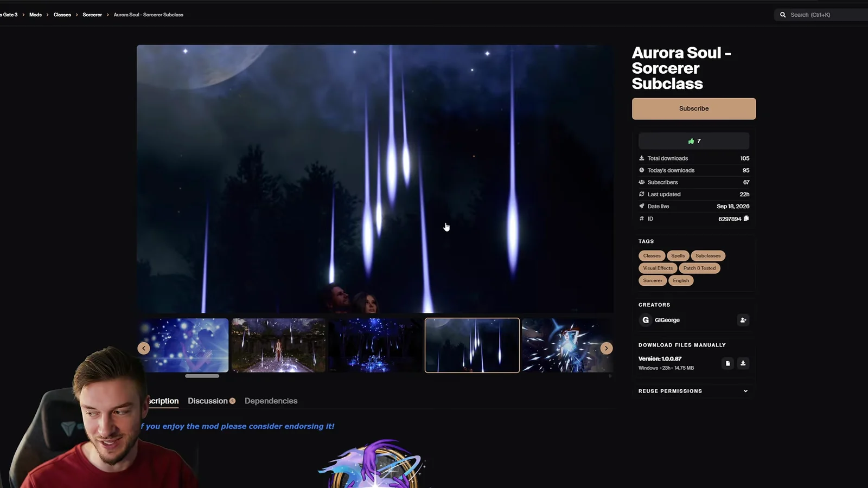Select the Sorcerer tag chip
This screenshot has width=868, height=488.
pyautogui.click(x=653, y=280)
